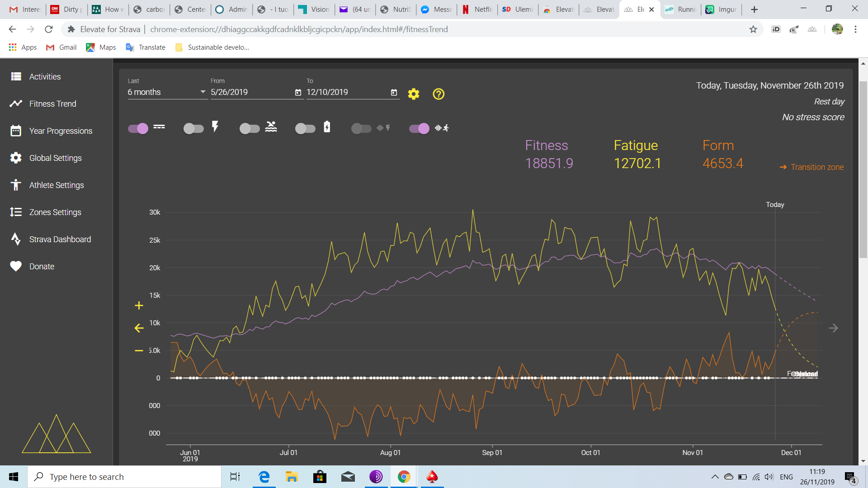
Task: Zoom out chart with minus icon
Action: (139, 351)
